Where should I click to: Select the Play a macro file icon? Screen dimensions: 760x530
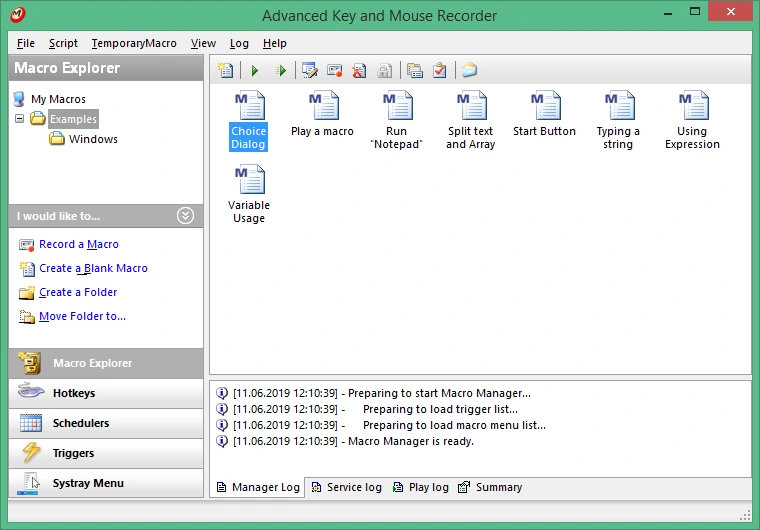[x=324, y=105]
